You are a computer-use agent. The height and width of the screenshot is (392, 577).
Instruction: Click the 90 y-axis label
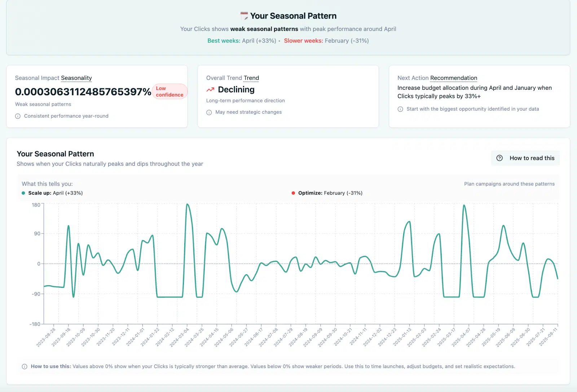tap(38, 234)
